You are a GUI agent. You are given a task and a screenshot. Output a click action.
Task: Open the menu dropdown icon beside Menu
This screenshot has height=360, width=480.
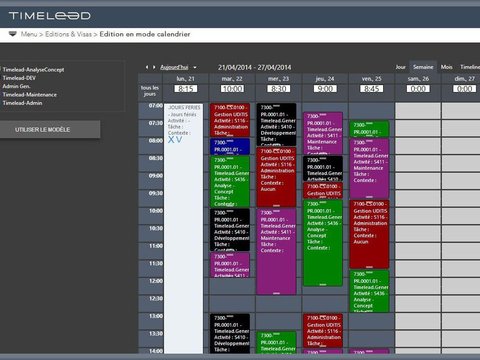[x=13, y=34]
